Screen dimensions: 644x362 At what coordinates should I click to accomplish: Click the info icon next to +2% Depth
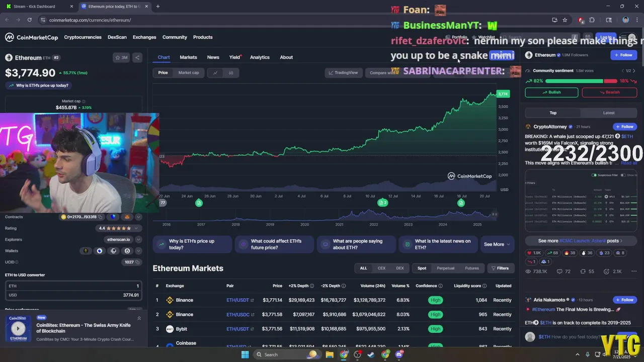coord(312,286)
